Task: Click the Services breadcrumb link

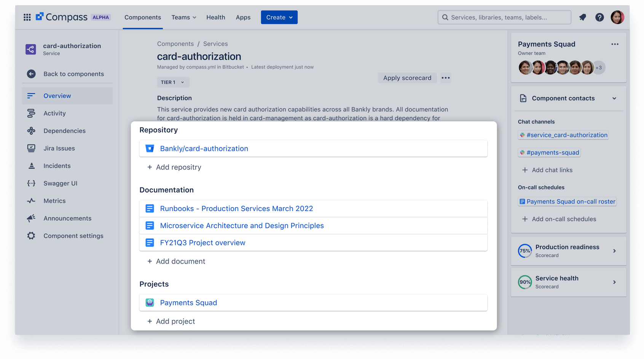Action: (215, 44)
